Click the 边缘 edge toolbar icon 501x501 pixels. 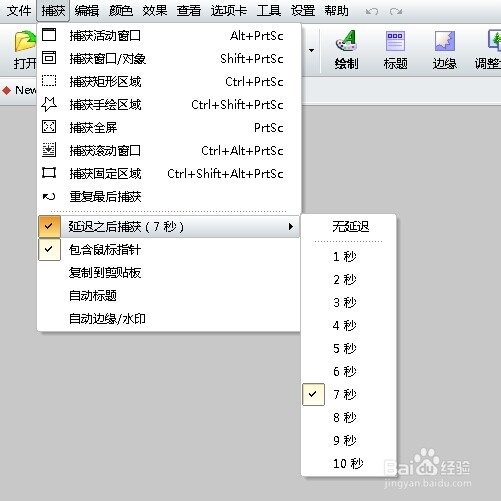point(445,41)
